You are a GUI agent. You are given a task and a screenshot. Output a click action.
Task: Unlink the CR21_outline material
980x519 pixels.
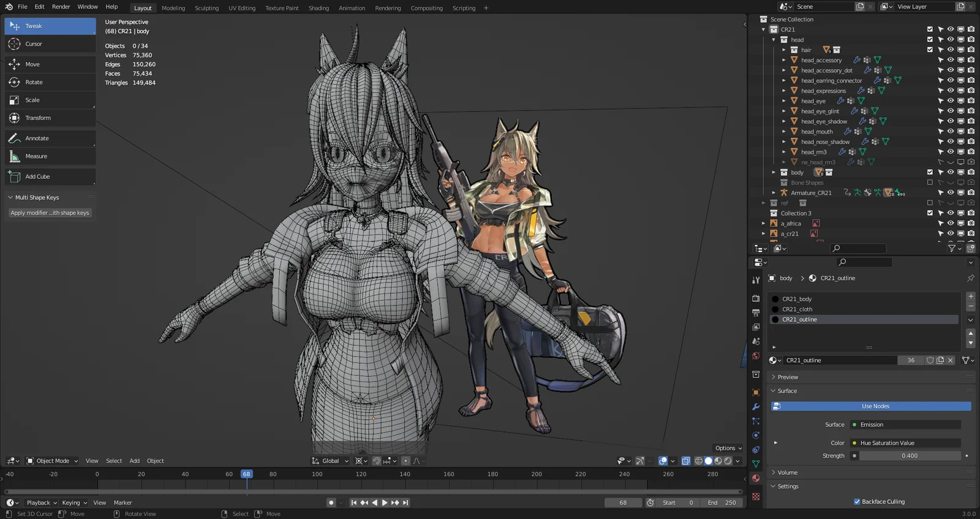coord(951,360)
